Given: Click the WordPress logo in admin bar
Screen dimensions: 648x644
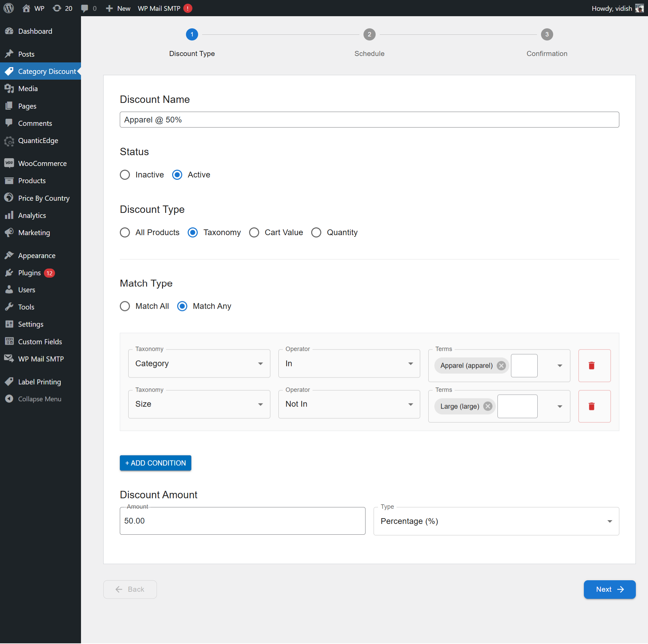Looking at the screenshot, I should coord(8,8).
